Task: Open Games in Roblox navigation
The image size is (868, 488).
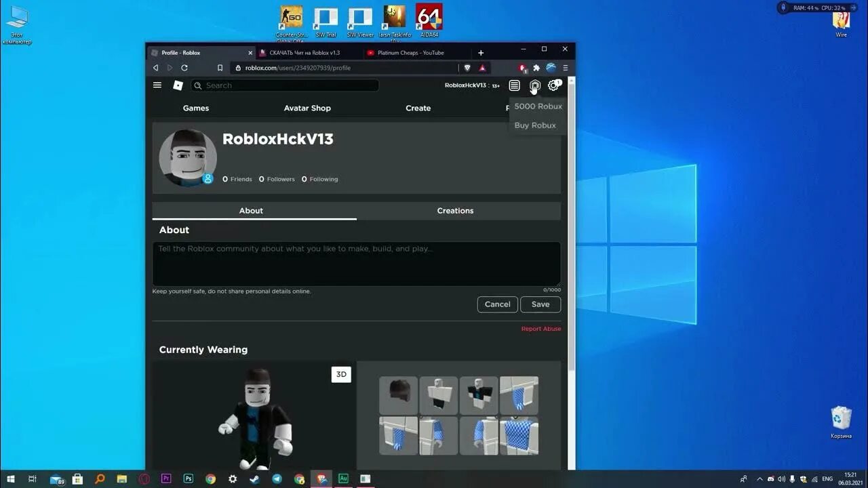Action: 196,108
